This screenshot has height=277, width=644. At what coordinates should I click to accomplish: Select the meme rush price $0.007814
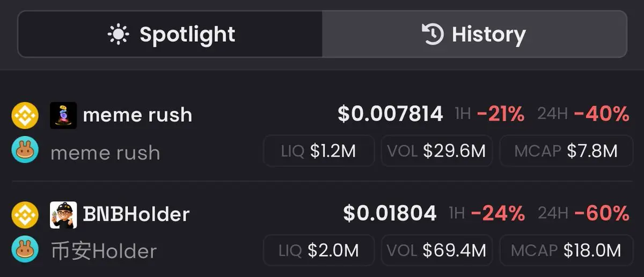[x=390, y=114]
